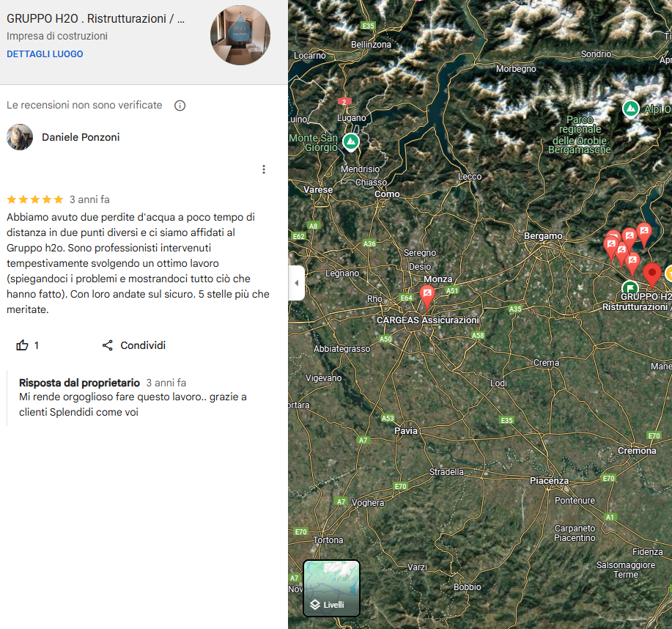The height and width of the screenshot is (629, 672).
Task: Click Daniele Ponzoni's avatar picture
Action: click(20, 137)
